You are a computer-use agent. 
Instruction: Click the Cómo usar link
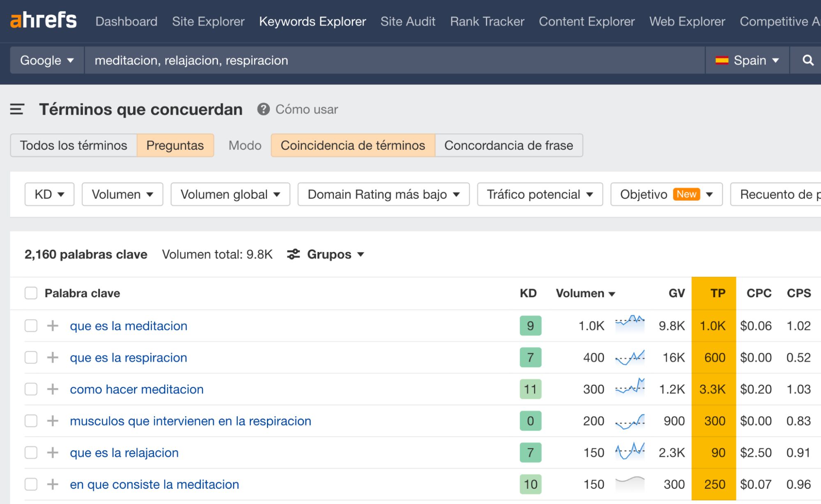pyautogui.click(x=306, y=109)
